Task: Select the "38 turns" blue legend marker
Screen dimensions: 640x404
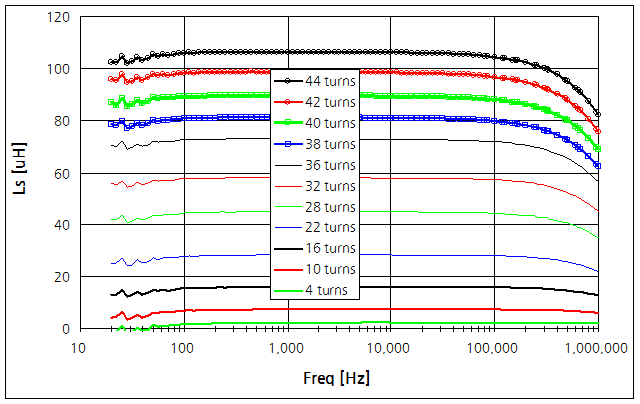Action: 289,144
